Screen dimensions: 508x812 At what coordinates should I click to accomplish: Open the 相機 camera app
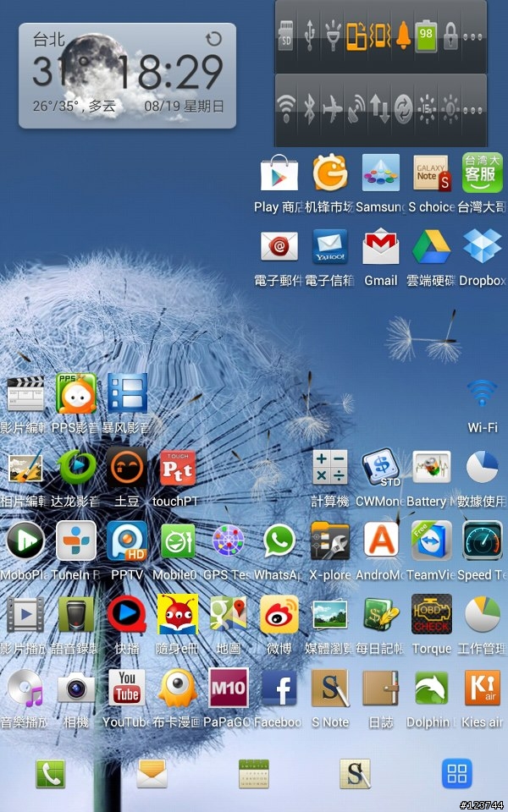tap(76, 688)
